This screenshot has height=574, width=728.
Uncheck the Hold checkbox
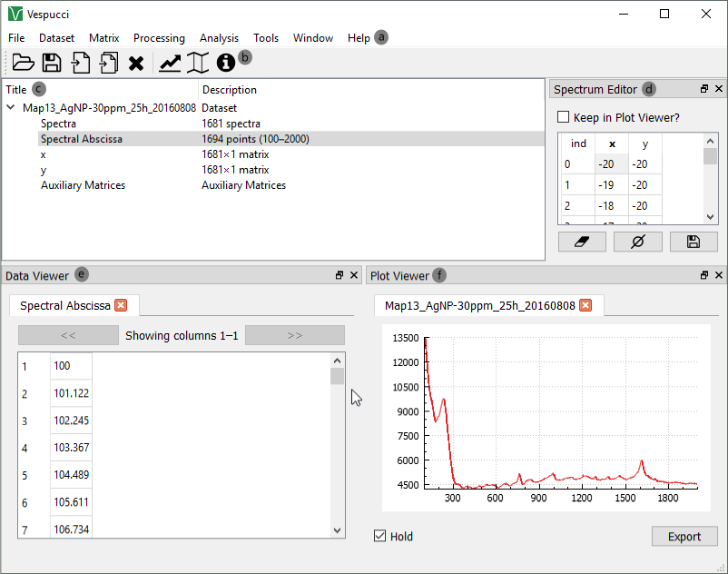[380, 536]
